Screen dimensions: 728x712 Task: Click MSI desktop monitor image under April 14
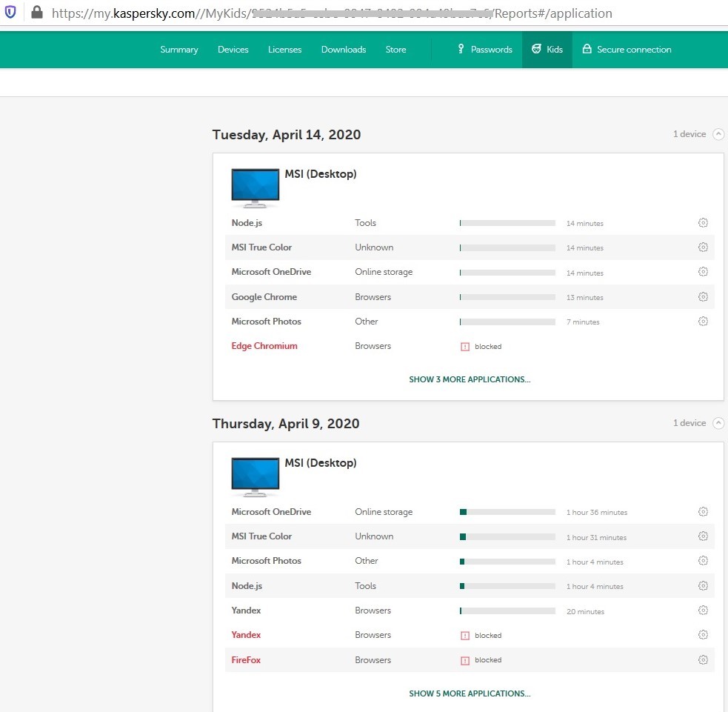pyautogui.click(x=255, y=187)
